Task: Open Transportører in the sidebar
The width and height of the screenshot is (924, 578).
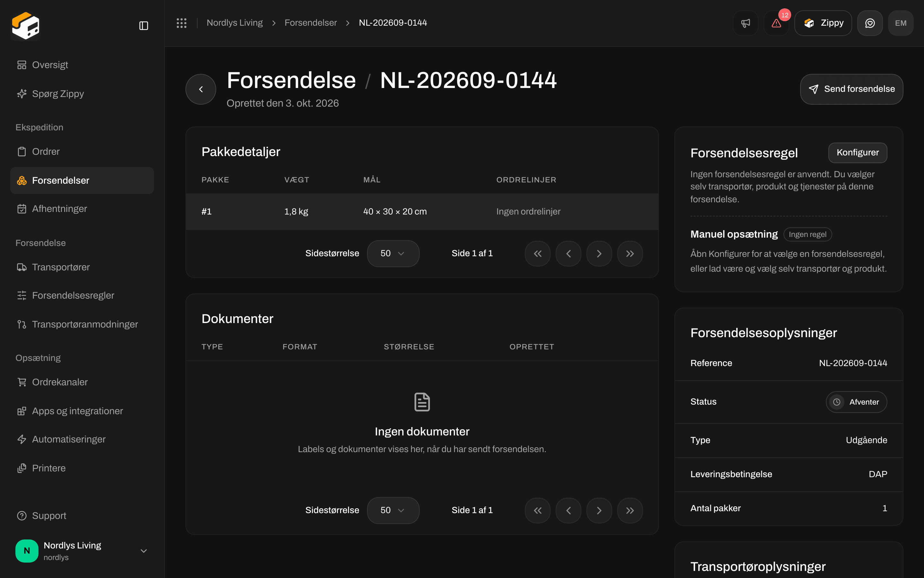Action: pyautogui.click(x=82, y=267)
